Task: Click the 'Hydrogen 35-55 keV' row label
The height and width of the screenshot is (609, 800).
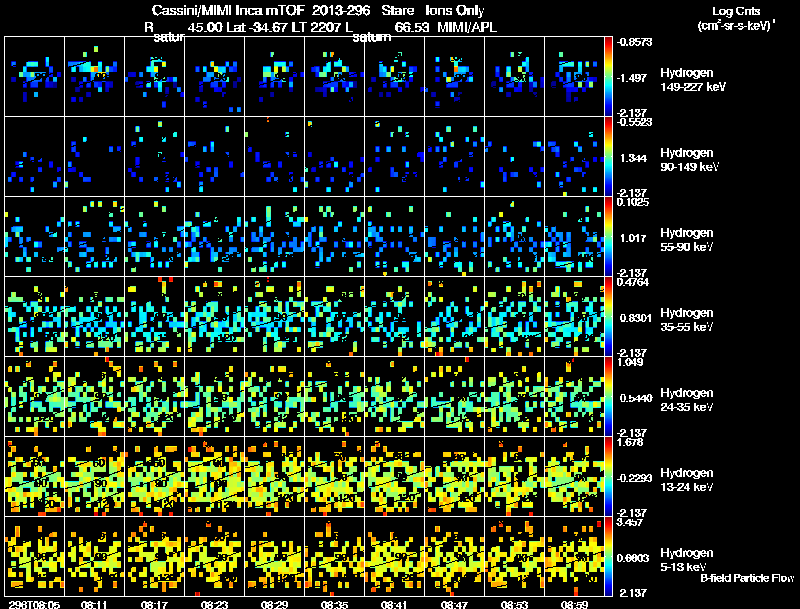Action: [687, 320]
